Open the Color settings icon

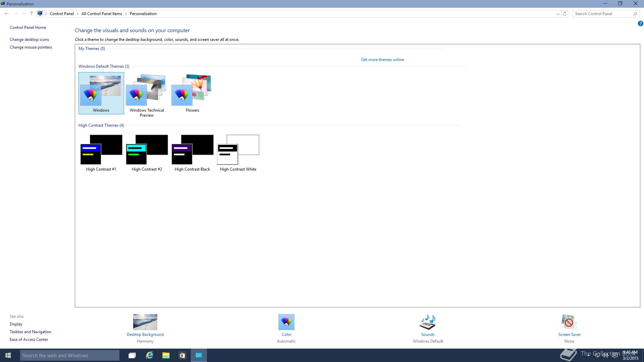286,322
